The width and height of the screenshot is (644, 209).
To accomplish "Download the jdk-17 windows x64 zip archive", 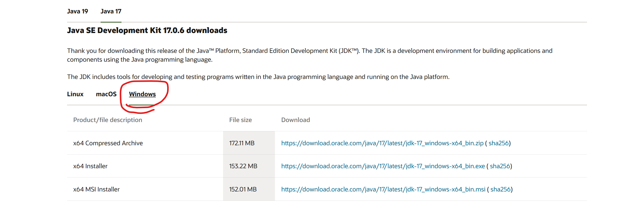I will [382, 143].
